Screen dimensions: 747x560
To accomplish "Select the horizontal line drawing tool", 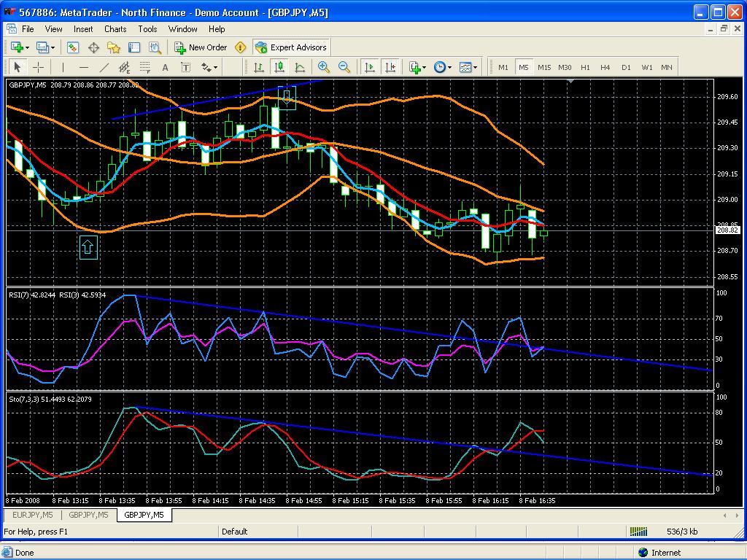I will pyautogui.click(x=84, y=67).
